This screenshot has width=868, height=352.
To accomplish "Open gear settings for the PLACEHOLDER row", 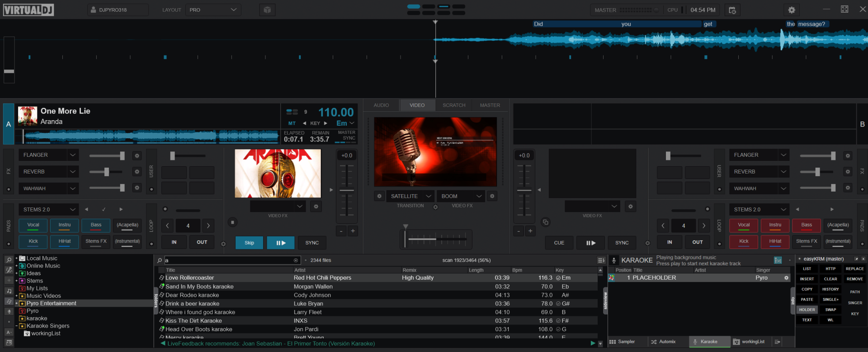I will [786, 278].
